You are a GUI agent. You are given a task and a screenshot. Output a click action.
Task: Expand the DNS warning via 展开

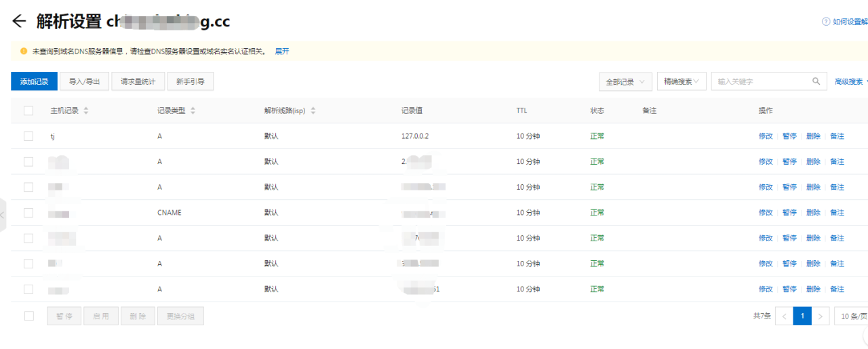point(282,51)
